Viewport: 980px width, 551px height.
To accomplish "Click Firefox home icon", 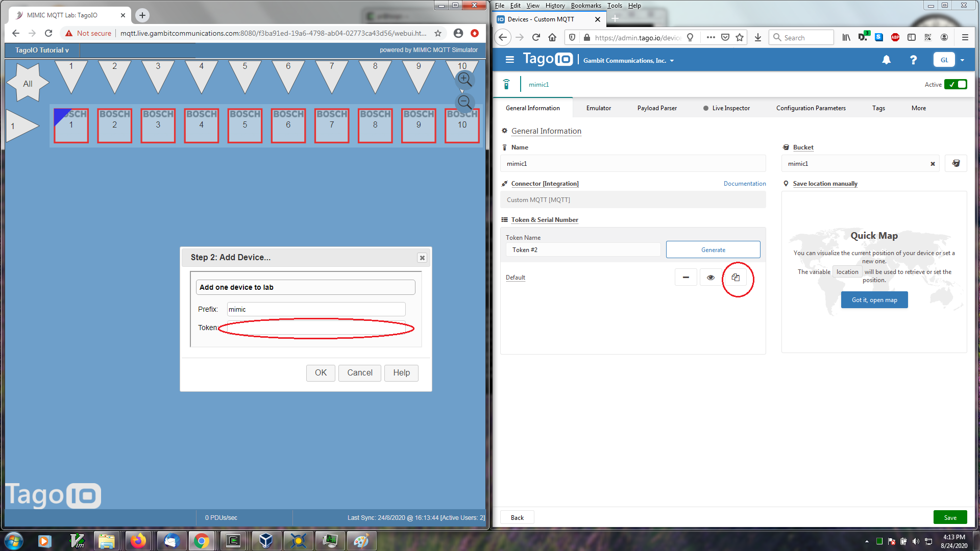I will (x=552, y=37).
